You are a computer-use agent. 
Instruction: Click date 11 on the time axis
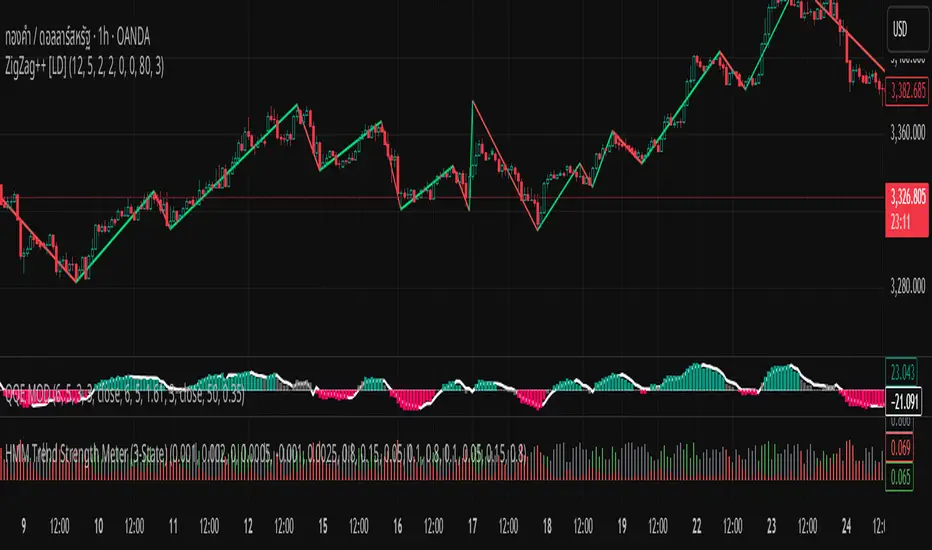pos(173,526)
